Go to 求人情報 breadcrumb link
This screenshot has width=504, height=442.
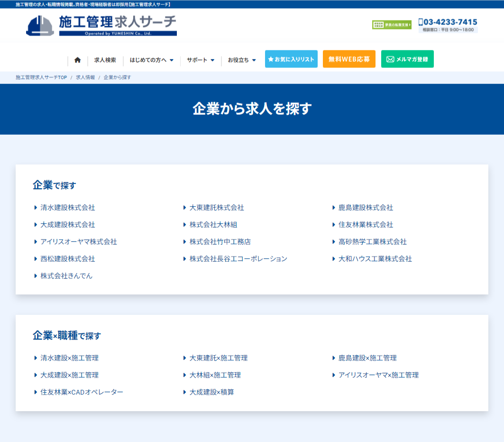(85, 77)
